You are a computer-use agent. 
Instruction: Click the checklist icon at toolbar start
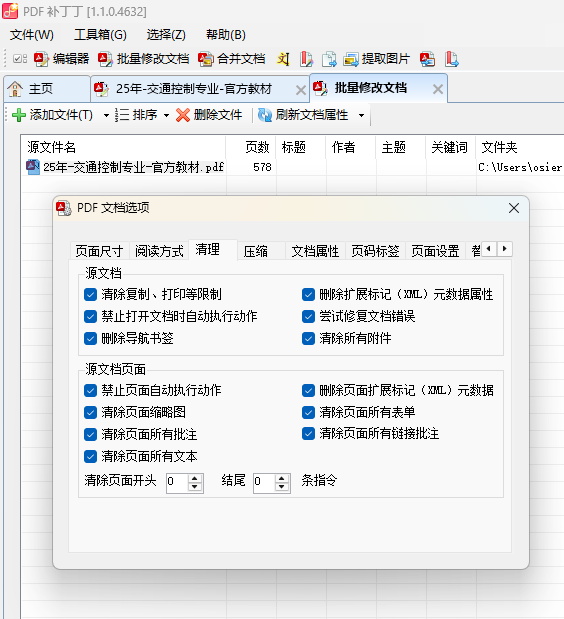pos(19,59)
